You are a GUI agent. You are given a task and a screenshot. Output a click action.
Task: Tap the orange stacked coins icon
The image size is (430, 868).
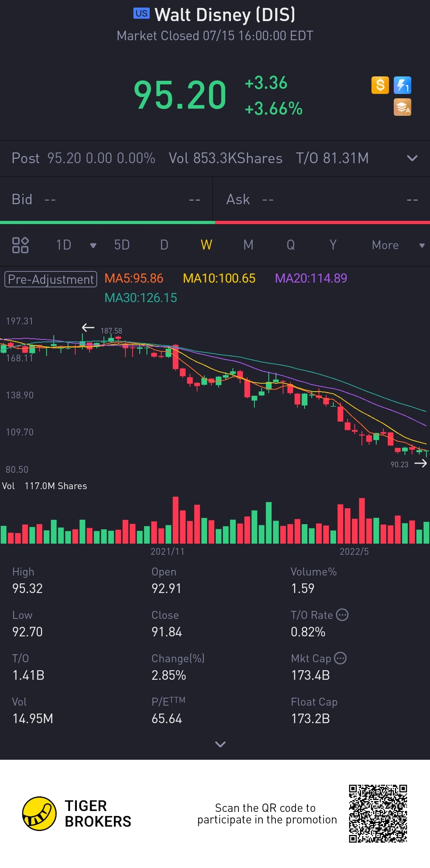[403, 107]
